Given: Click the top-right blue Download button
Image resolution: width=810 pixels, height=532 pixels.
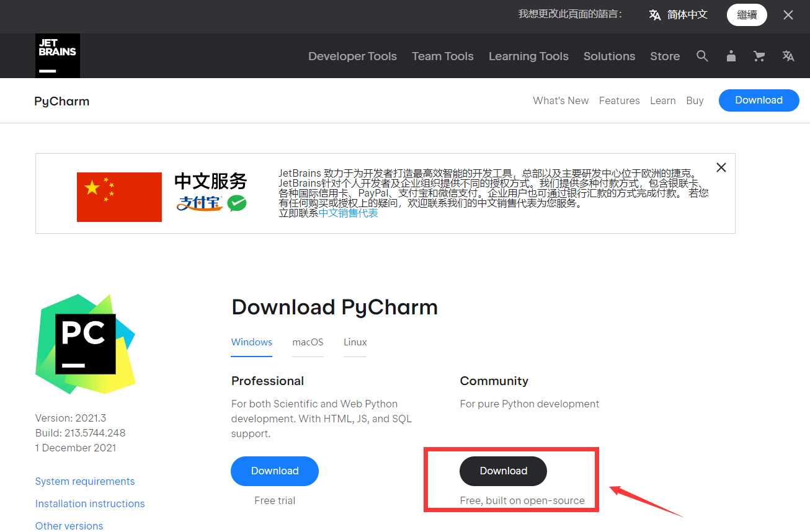Looking at the screenshot, I should [x=759, y=100].
